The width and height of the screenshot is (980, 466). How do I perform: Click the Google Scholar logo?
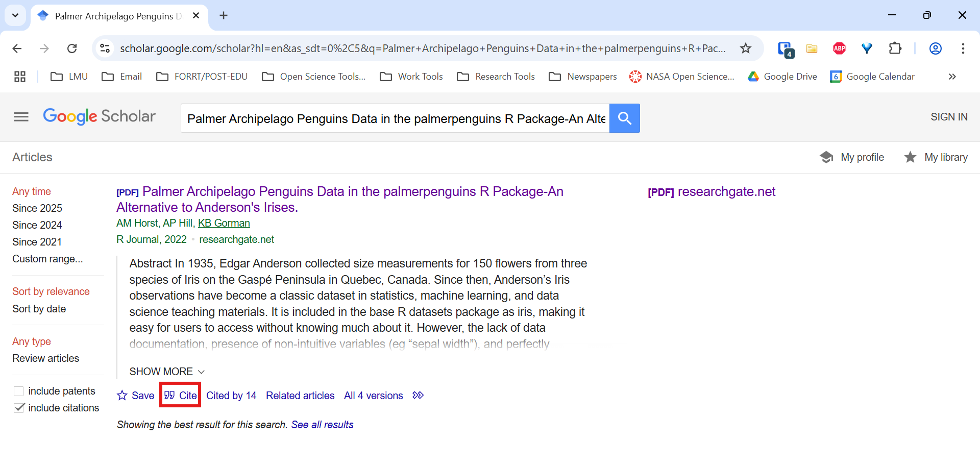[99, 116]
